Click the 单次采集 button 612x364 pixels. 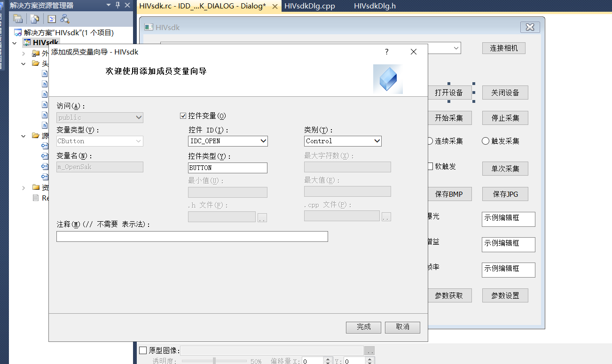click(x=505, y=169)
